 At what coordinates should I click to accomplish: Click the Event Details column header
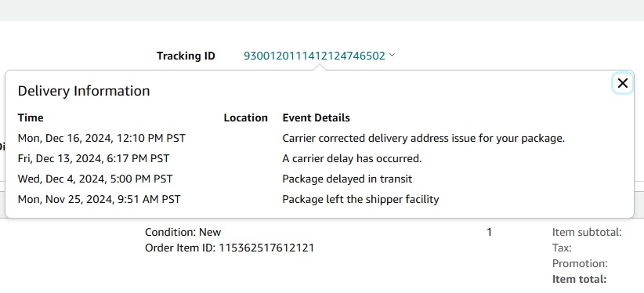317,118
